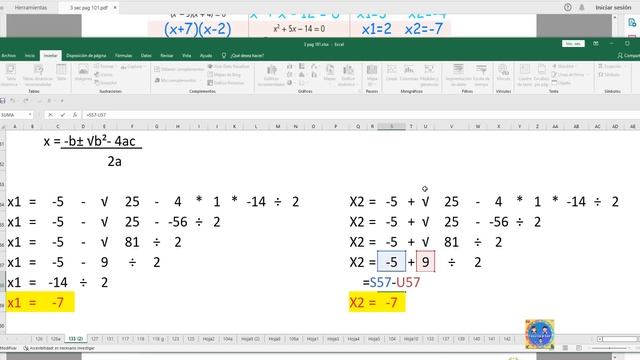640x360 pixels.
Task: Open the Ayuda ribbon tab
Action: (x=206, y=56)
